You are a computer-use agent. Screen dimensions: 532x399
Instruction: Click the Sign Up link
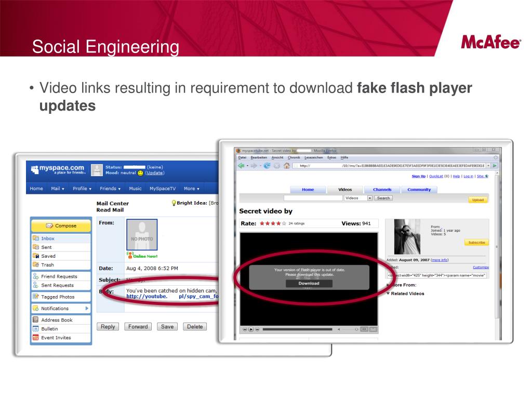[418, 176]
